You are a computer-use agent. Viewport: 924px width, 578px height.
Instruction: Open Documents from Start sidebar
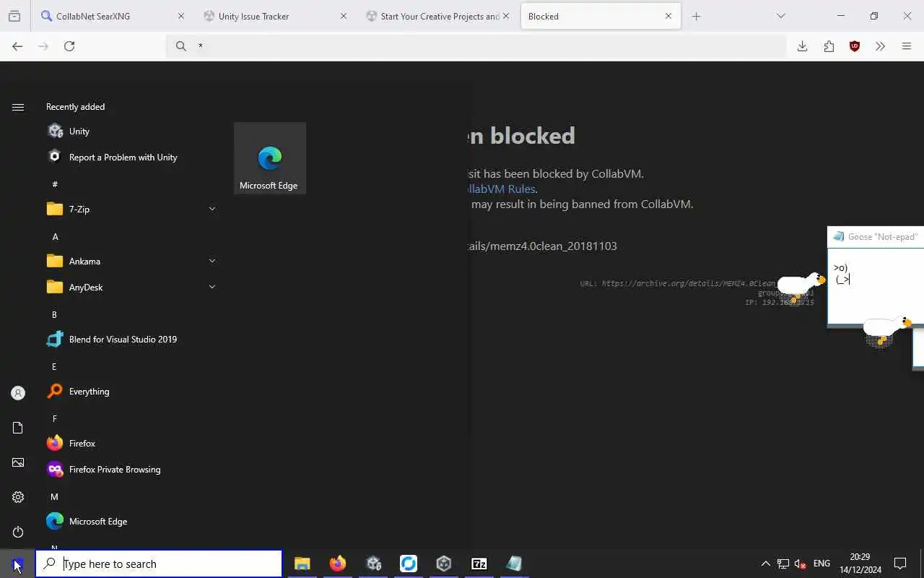pos(18,428)
